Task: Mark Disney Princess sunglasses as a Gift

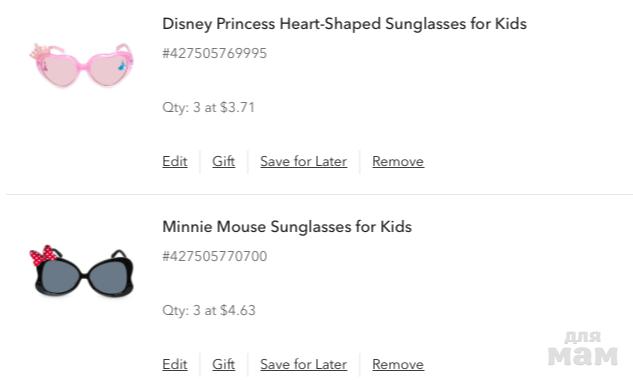Action: pyautogui.click(x=223, y=161)
